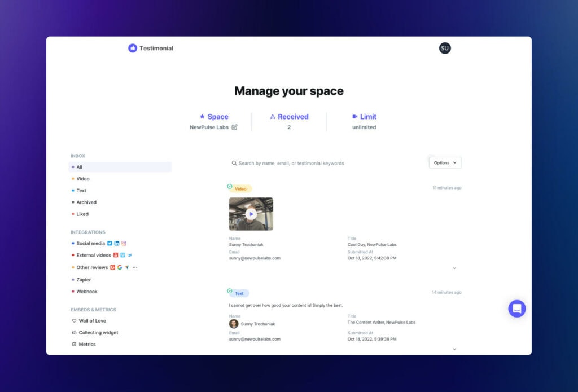Toggle the approved checkmark on Text testimonial
Screen dimensions: 578x392
(x=230, y=291)
